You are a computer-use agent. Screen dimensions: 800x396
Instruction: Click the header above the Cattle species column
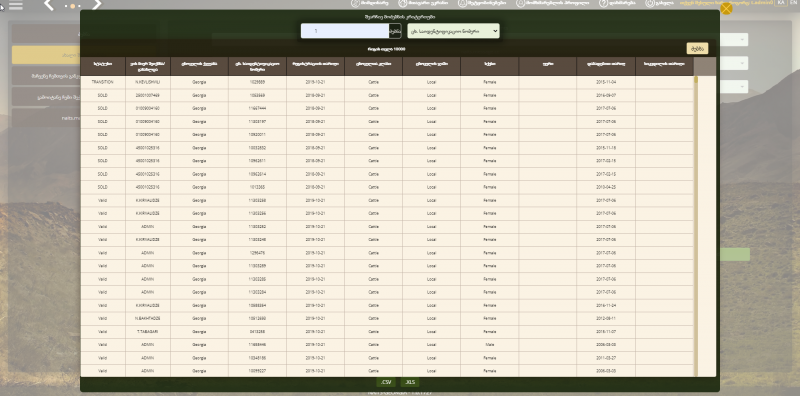(x=373, y=66)
